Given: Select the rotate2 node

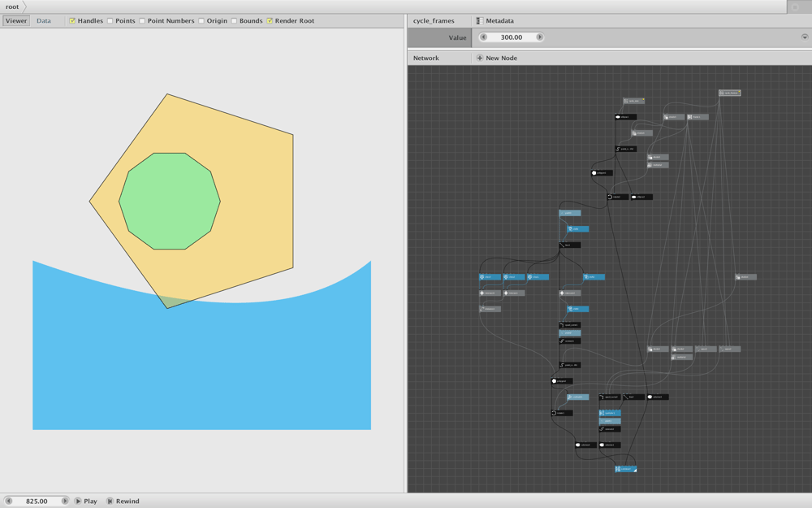Looking at the screenshot, I should pos(618,197).
